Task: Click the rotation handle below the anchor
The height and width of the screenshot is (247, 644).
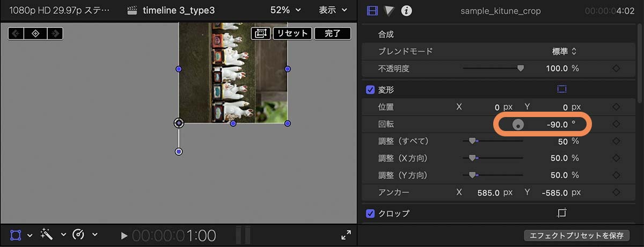Action: point(179,152)
